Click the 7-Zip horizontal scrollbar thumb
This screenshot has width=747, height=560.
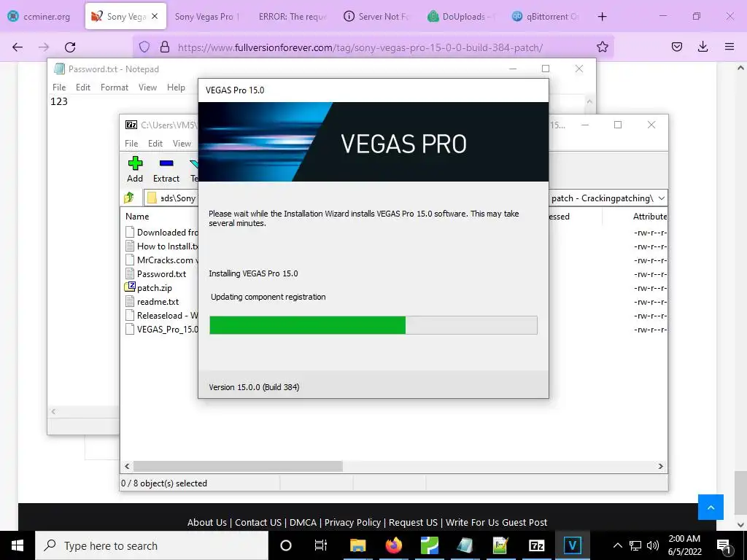click(238, 466)
